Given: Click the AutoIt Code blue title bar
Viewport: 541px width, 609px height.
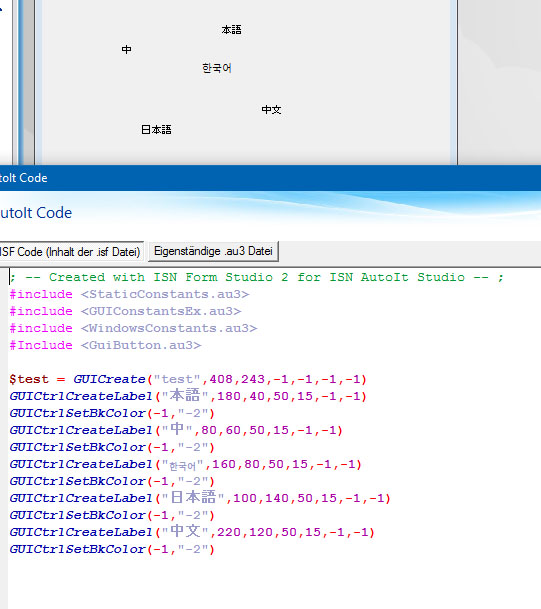Looking at the screenshot, I should (x=270, y=178).
